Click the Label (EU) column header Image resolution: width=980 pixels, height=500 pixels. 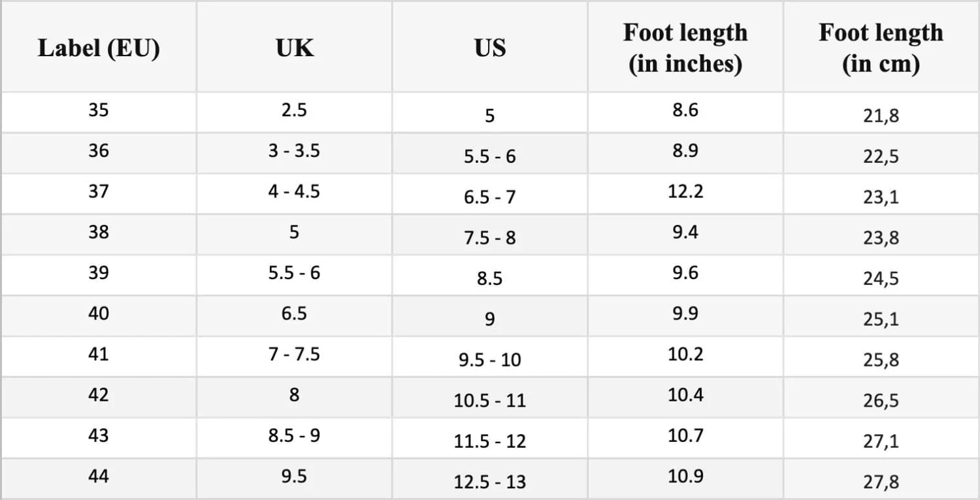[99, 48]
